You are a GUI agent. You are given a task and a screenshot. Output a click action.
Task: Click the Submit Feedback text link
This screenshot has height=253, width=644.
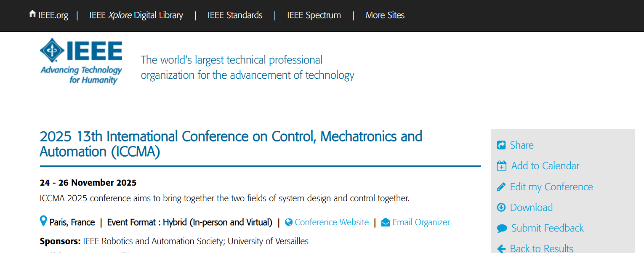548,228
